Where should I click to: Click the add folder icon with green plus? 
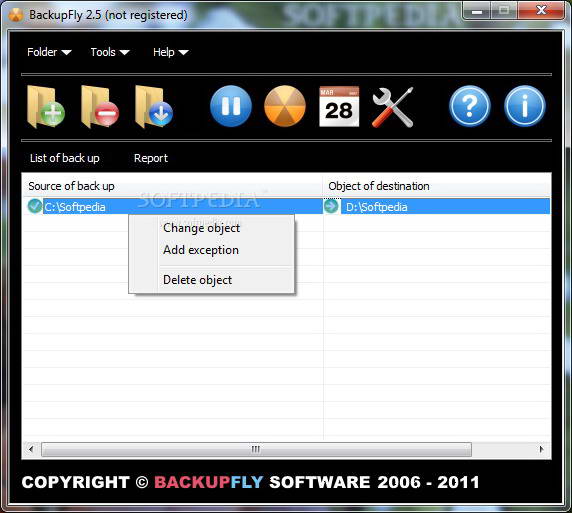[46, 107]
